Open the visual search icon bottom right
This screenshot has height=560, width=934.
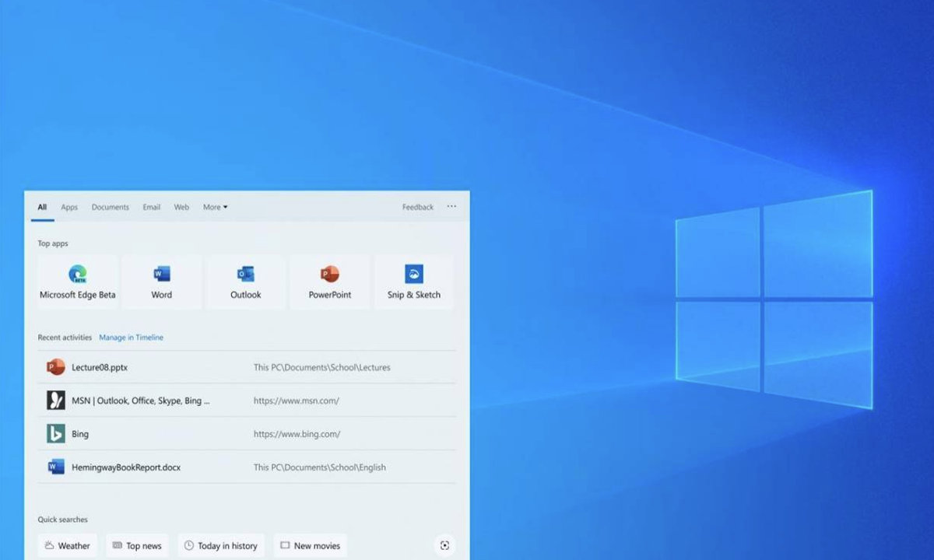click(x=444, y=545)
